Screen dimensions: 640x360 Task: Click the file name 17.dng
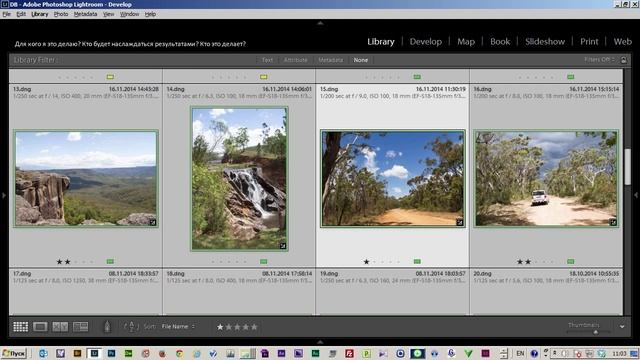(x=22, y=273)
